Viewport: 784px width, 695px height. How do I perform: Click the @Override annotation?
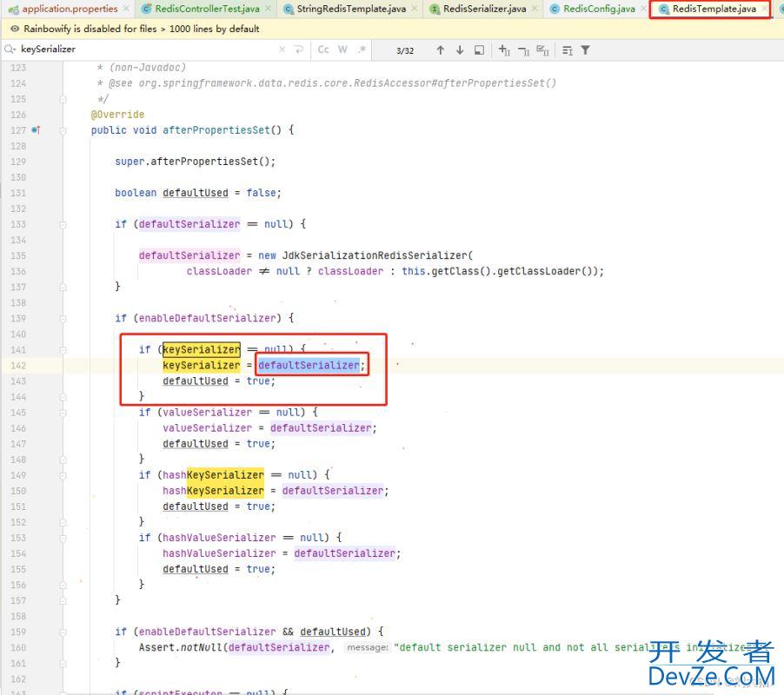click(x=117, y=115)
